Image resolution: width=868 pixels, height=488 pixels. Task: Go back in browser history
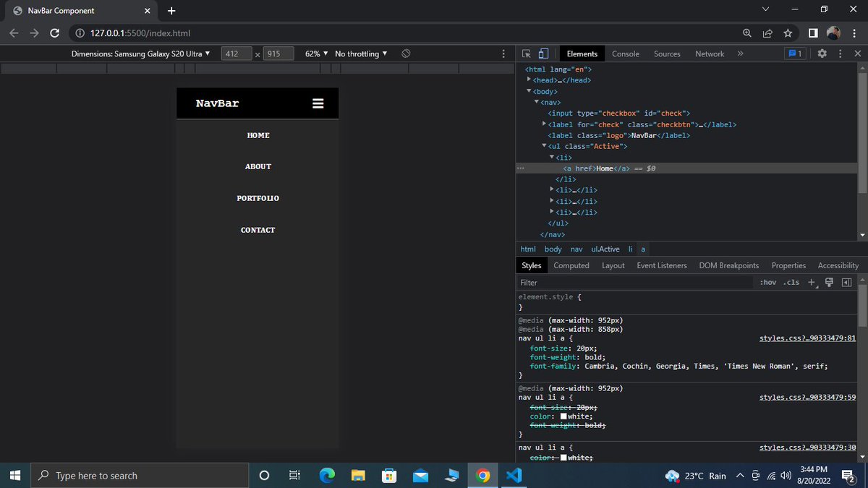(x=14, y=33)
